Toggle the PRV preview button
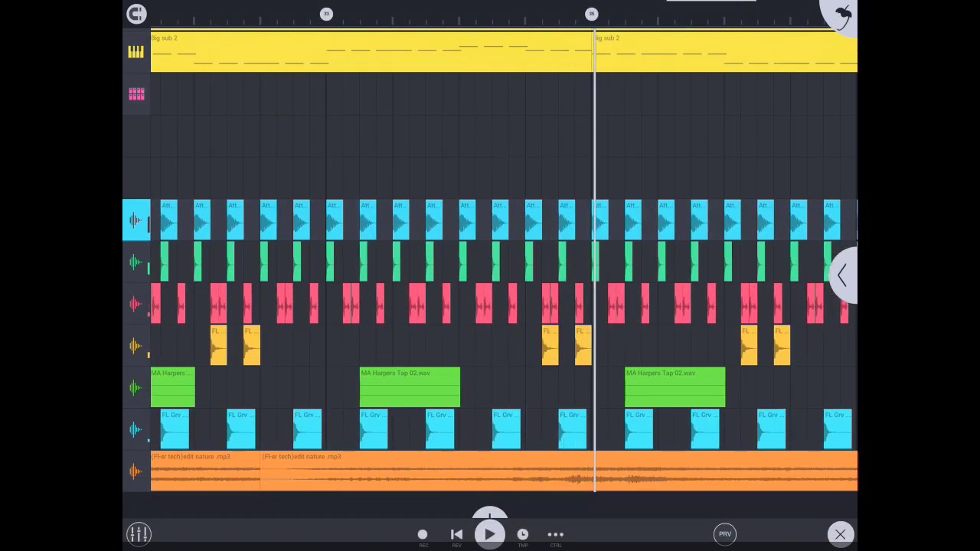The height and width of the screenshot is (551, 980). pyautogui.click(x=725, y=534)
